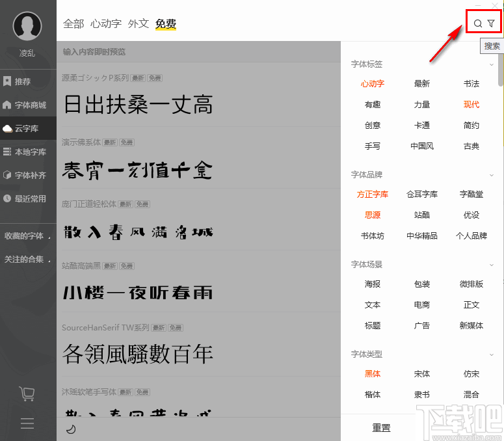Image resolution: width=504 pixels, height=441 pixels.
Task: Choose the 手写 tag
Action: [x=373, y=146]
